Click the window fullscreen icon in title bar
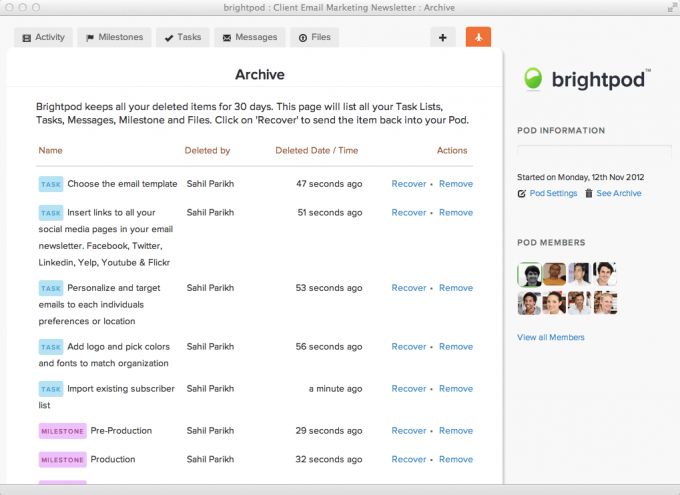The height and width of the screenshot is (495, 680). (x=671, y=7)
